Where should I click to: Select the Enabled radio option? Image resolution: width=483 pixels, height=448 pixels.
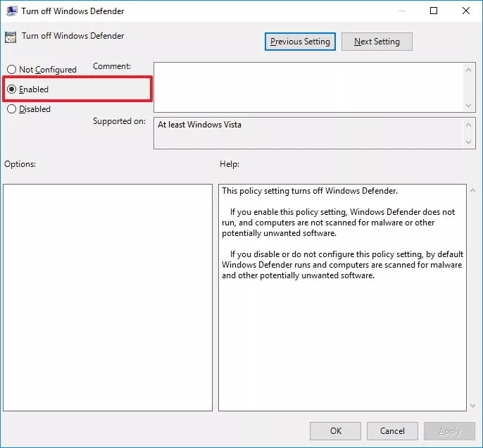click(11, 89)
